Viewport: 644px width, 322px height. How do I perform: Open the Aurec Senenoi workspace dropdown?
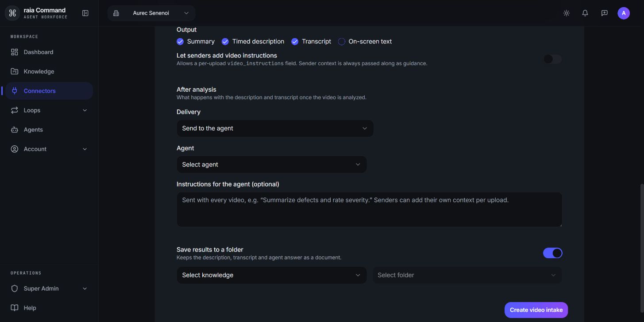[x=151, y=13]
